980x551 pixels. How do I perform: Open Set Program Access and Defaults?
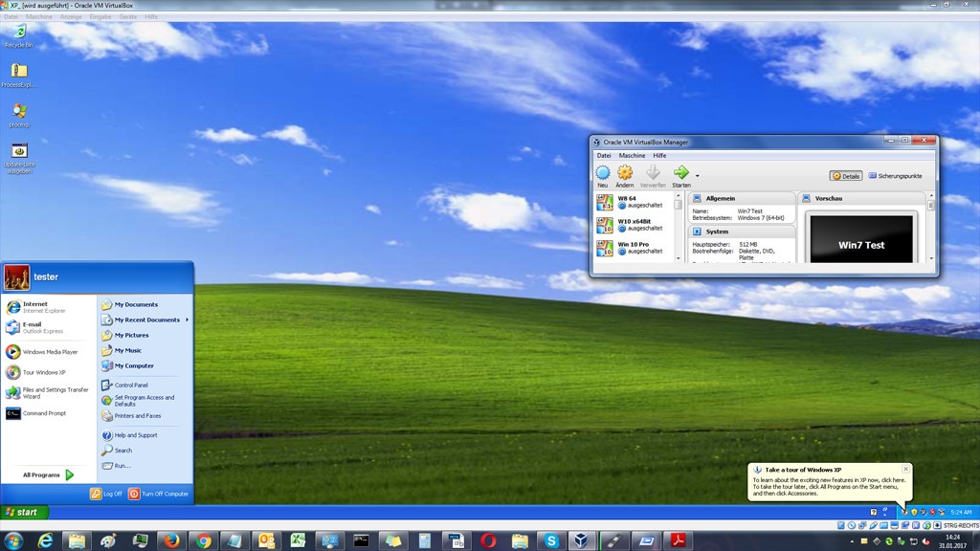pos(145,401)
